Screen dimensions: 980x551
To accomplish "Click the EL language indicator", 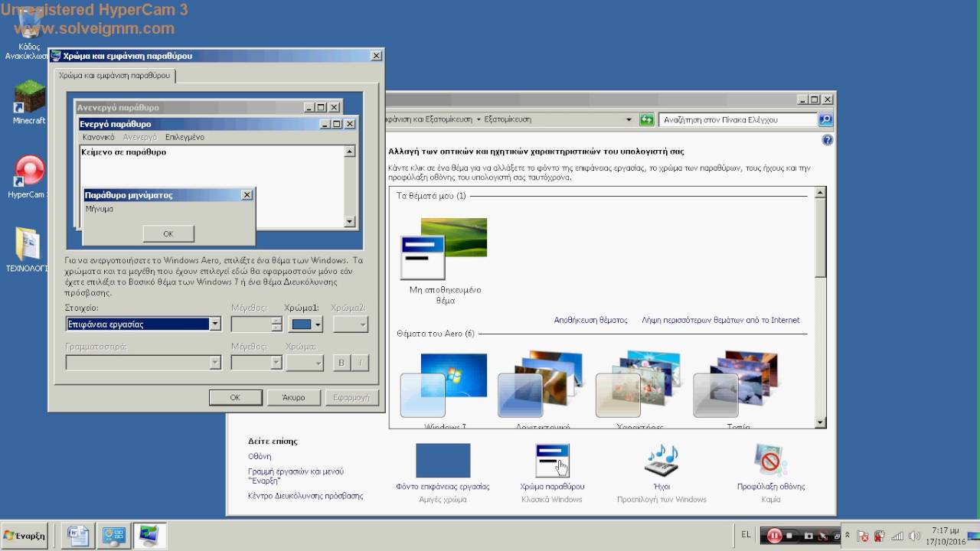I will pos(746,535).
